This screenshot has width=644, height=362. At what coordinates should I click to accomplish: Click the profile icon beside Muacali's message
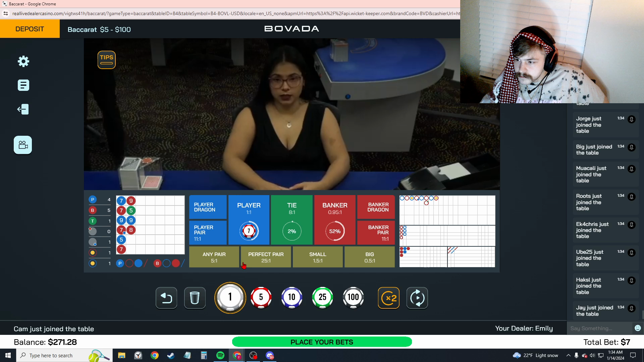tap(632, 169)
